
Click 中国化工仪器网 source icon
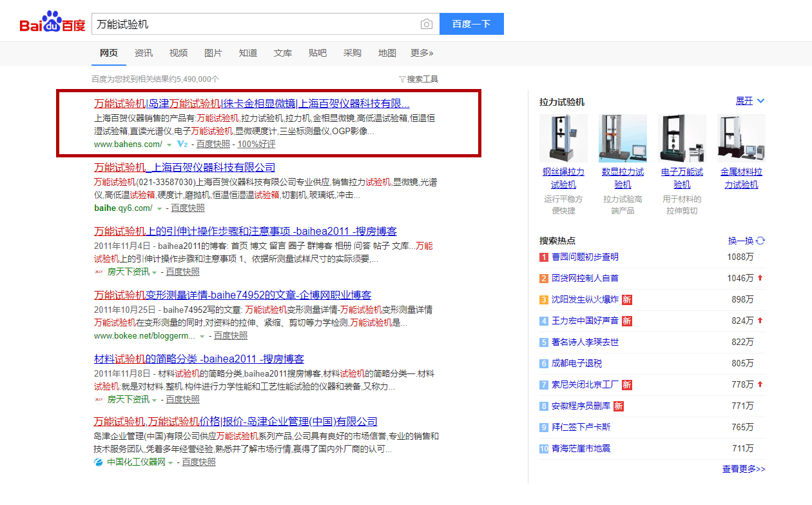pyautogui.click(x=99, y=462)
